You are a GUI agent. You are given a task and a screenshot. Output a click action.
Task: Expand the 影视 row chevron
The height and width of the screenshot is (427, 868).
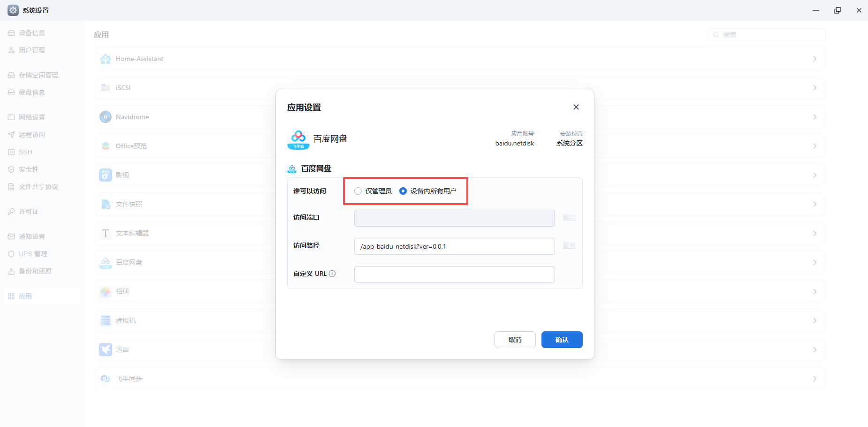click(x=815, y=175)
